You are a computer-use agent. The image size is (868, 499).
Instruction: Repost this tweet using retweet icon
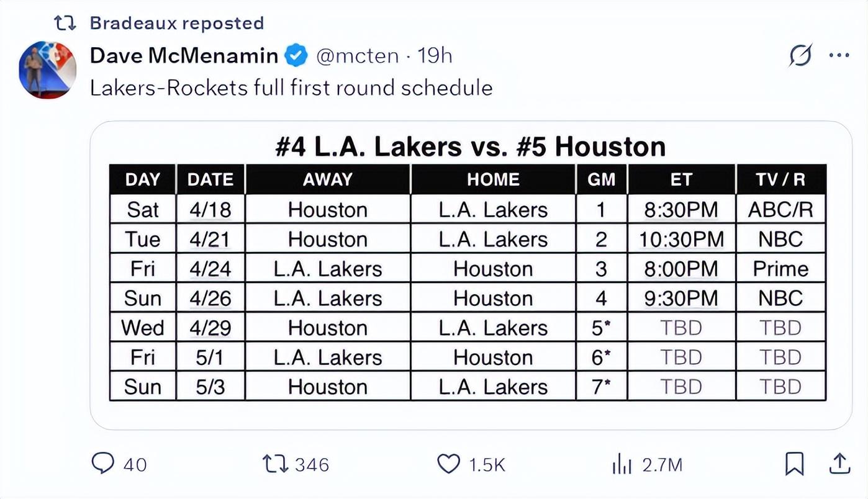[x=274, y=464]
